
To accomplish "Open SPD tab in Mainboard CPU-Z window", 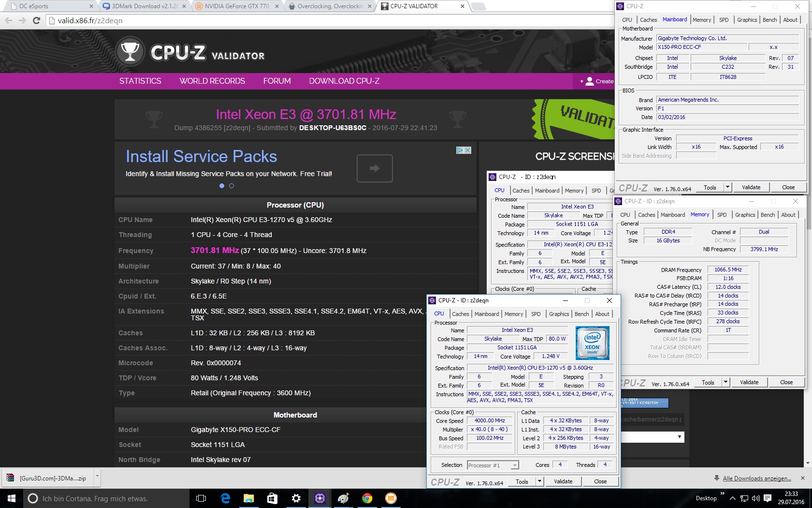I will pos(724,20).
